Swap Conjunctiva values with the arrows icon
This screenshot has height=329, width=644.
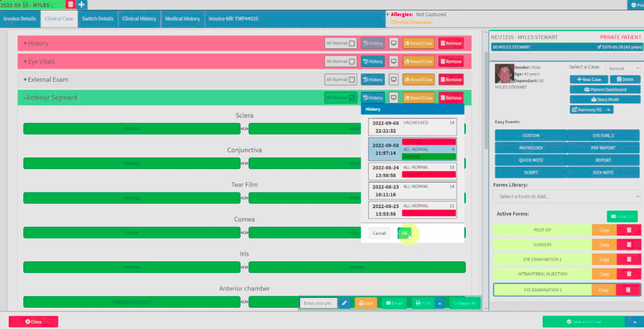245,163
